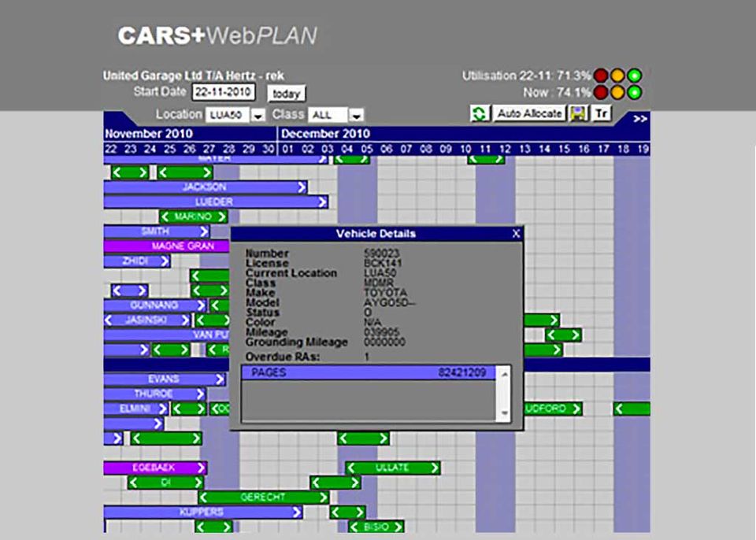Select the EVANS rental bar

pos(165,379)
